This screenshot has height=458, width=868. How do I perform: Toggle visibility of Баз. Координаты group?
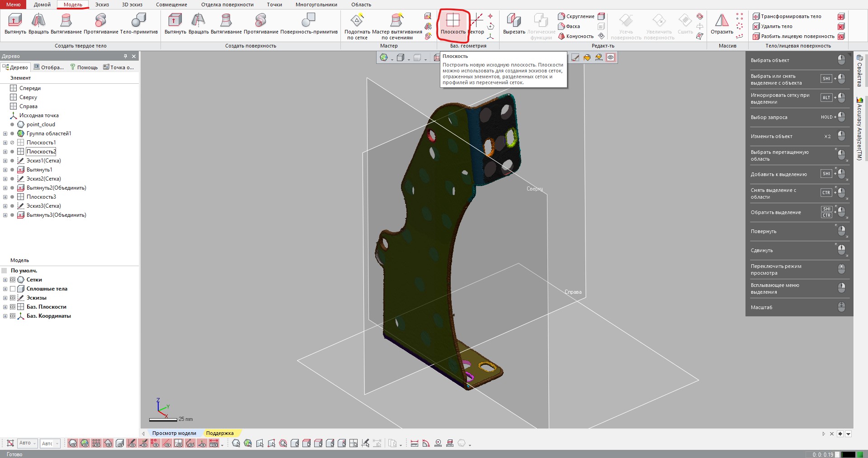(x=13, y=316)
